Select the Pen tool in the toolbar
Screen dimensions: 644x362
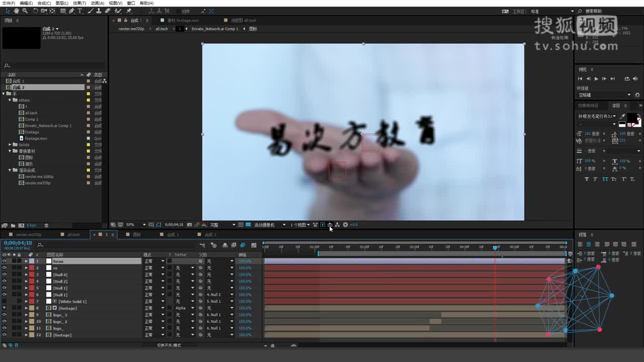pyautogui.click(x=71, y=11)
